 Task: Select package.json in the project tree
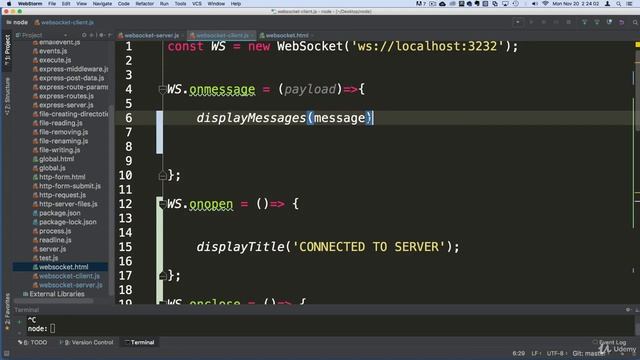(x=56, y=213)
